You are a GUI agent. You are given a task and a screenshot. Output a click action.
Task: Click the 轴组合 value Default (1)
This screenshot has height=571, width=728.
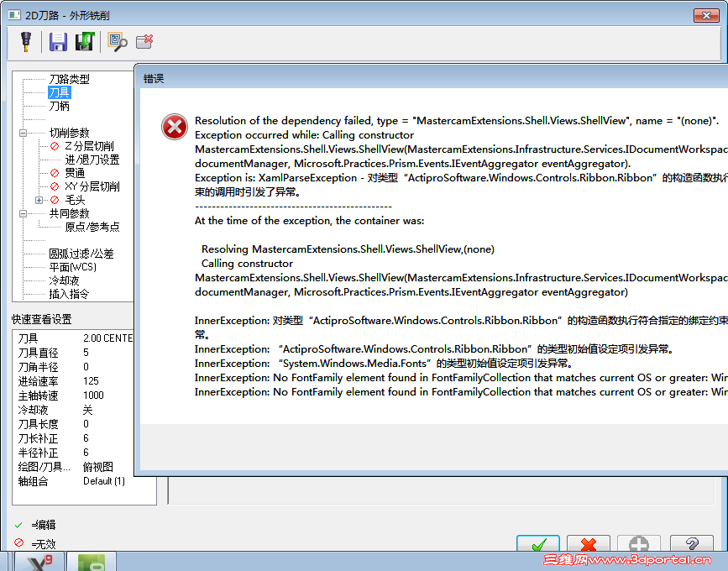[x=104, y=481]
